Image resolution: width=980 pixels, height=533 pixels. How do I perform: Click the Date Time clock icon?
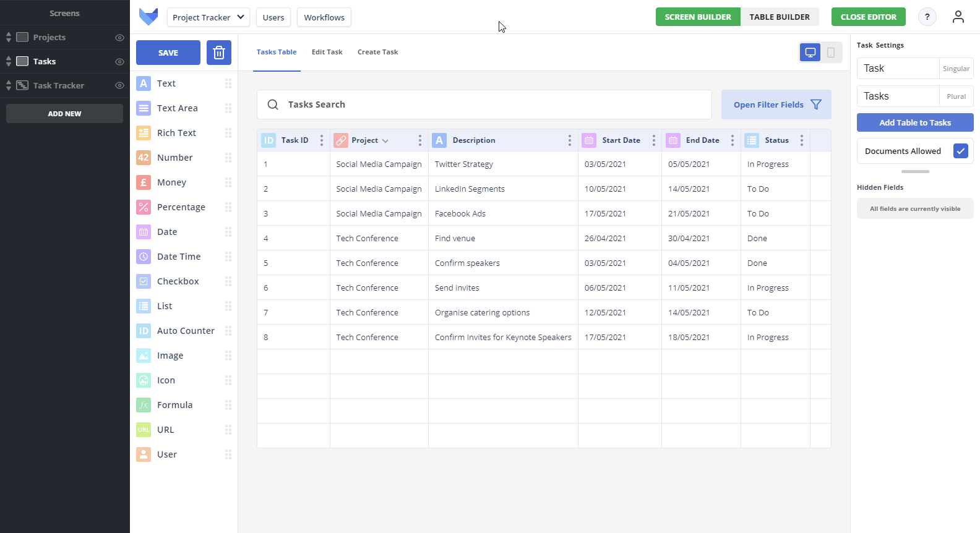coord(144,257)
